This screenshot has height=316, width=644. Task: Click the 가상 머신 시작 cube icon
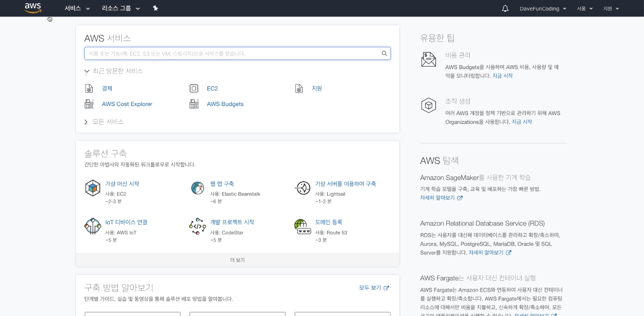point(93,188)
